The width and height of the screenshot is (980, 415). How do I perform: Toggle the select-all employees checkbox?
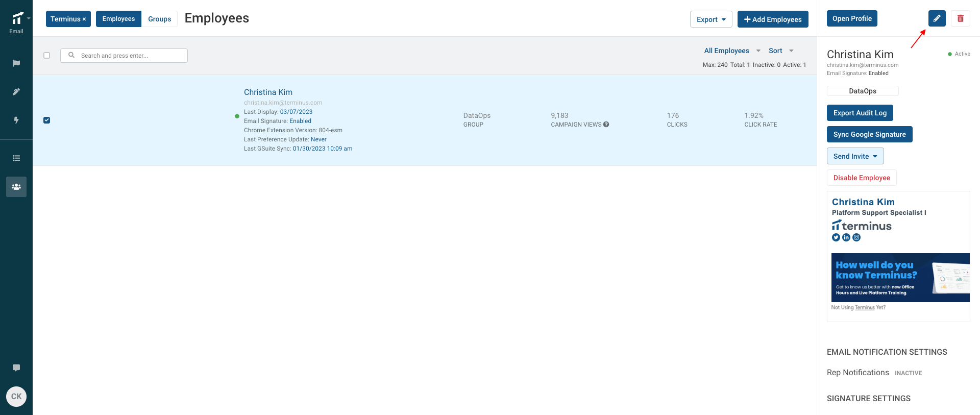pos(47,56)
